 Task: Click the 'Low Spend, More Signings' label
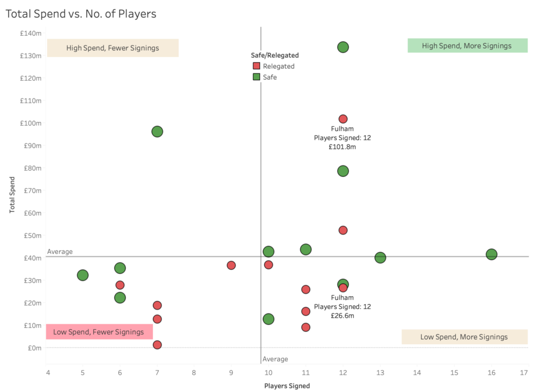tap(464, 337)
